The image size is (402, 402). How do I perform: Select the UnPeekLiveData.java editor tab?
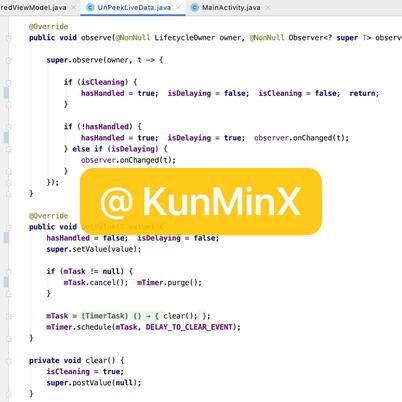(134, 7)
